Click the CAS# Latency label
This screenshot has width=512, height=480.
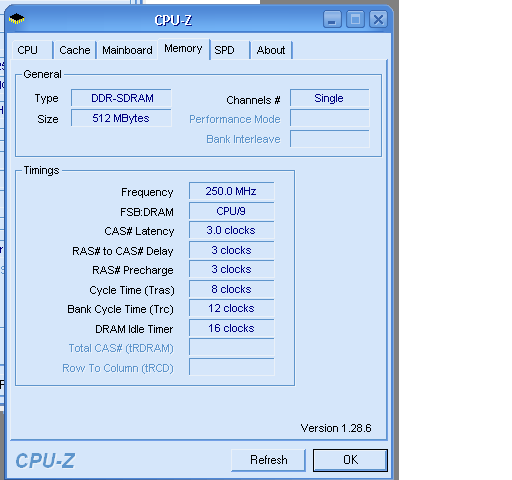(139, 231)
